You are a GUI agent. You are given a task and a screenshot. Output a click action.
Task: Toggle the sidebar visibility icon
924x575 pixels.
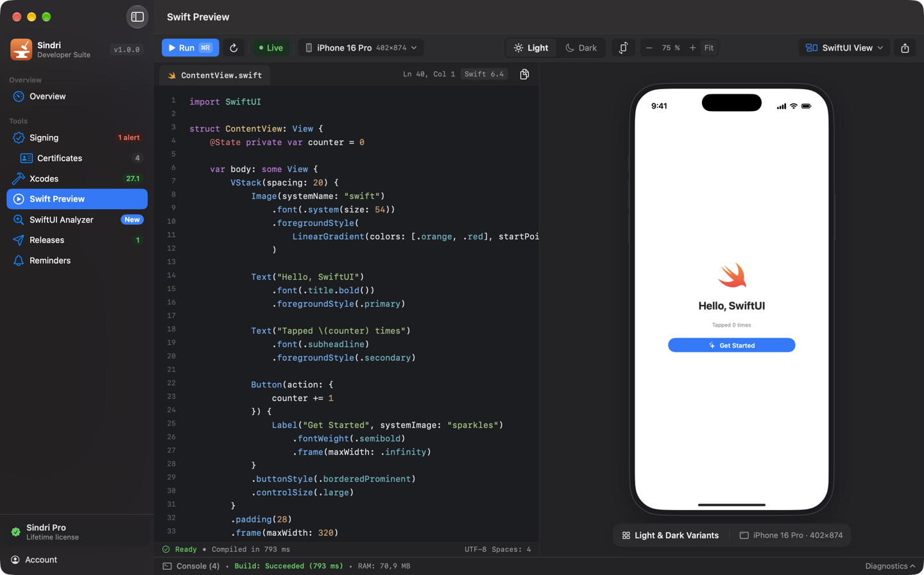pyautogui.click(x=137, y=17)
